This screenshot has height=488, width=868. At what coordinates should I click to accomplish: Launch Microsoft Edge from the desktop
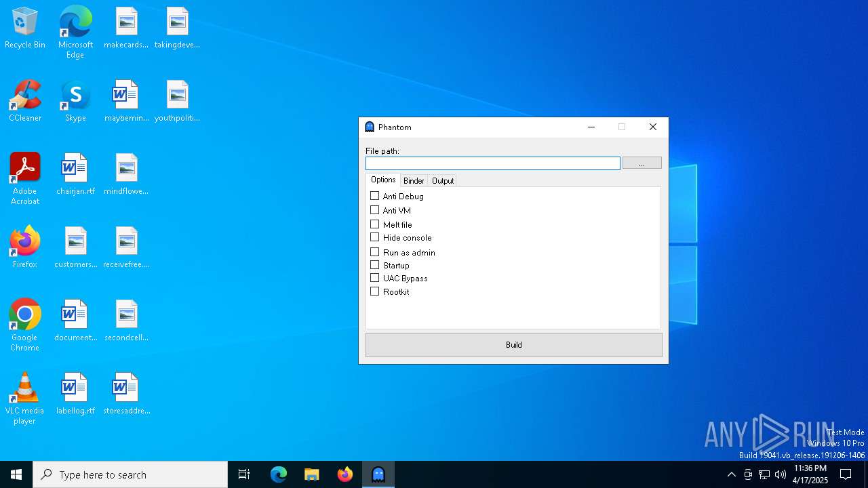point(75,33)
